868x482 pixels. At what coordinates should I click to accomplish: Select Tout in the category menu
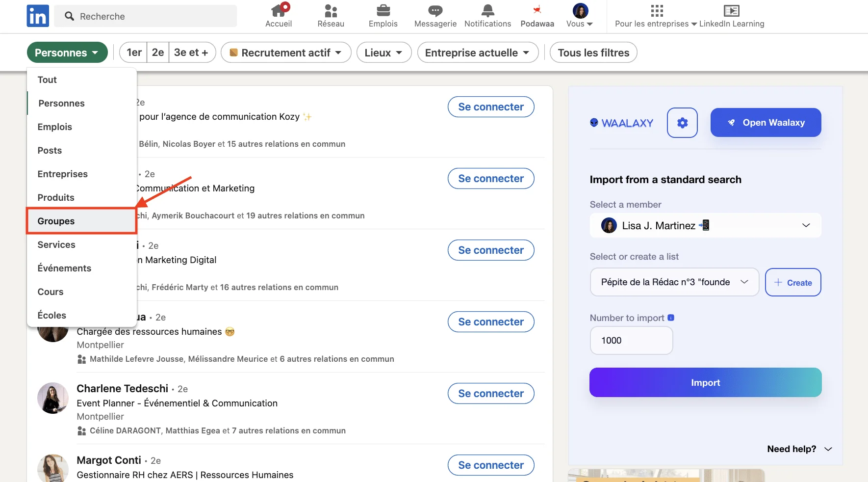[x=82, y=80]
